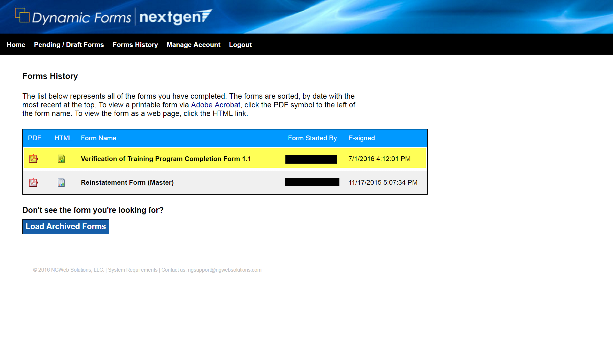Click the Verification of Training Program Completion form name
Image resolution: width=613 pixels, height=364 pixels.
tap(166, 159)
